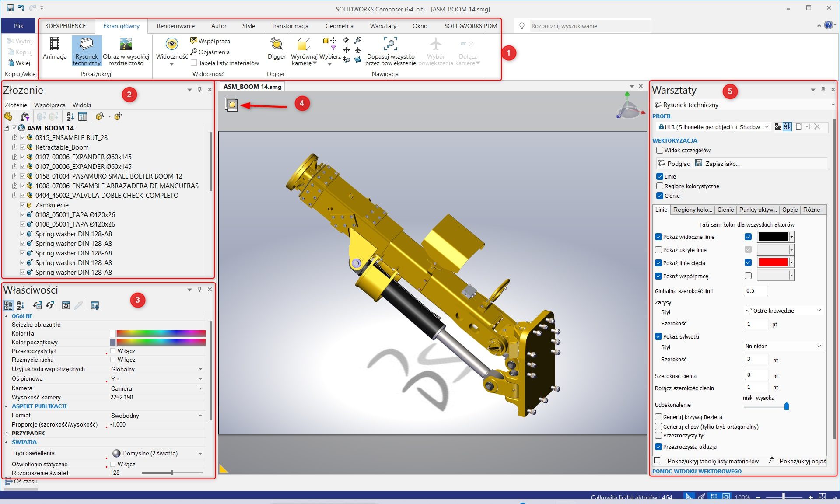Click the Objaśnienia ribbon icon
840x504 pixels.
(x=194, y=52)
